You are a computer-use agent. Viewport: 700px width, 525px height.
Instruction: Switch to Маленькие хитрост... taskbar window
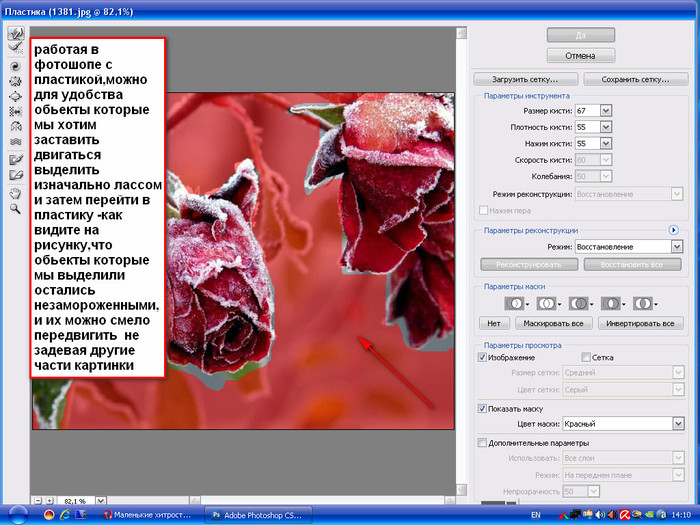click(150, 514)
